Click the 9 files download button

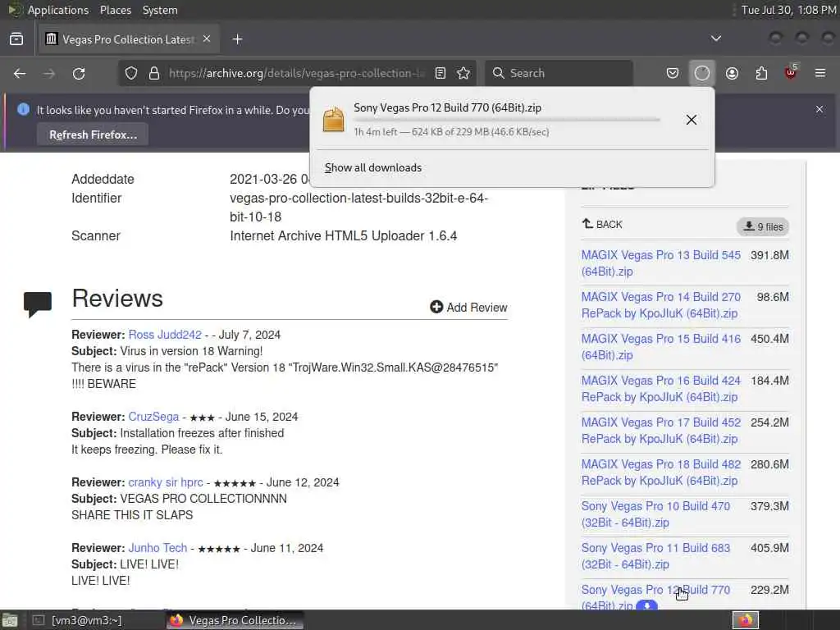pos(762,226)
